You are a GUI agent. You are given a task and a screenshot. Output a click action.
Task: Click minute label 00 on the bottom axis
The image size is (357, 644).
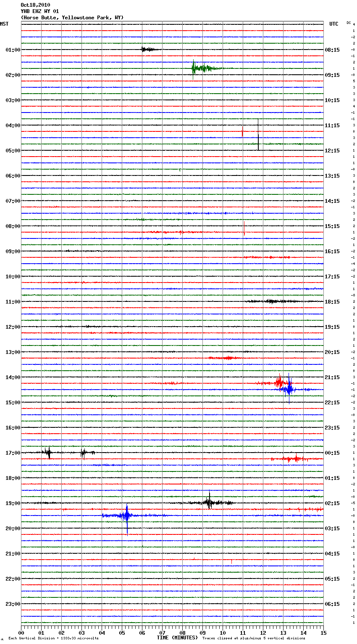click(21, 633)
